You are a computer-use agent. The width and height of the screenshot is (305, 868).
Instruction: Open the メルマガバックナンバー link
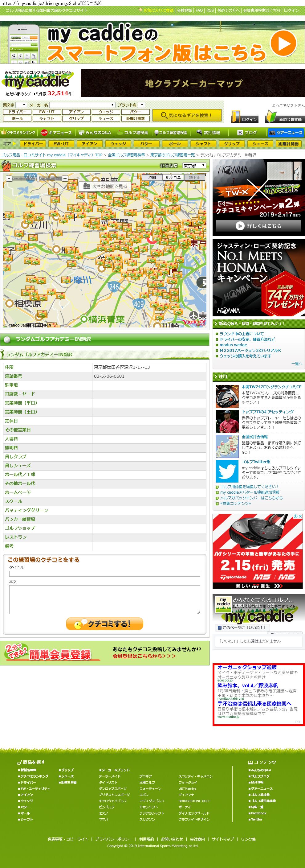point(251,498)
